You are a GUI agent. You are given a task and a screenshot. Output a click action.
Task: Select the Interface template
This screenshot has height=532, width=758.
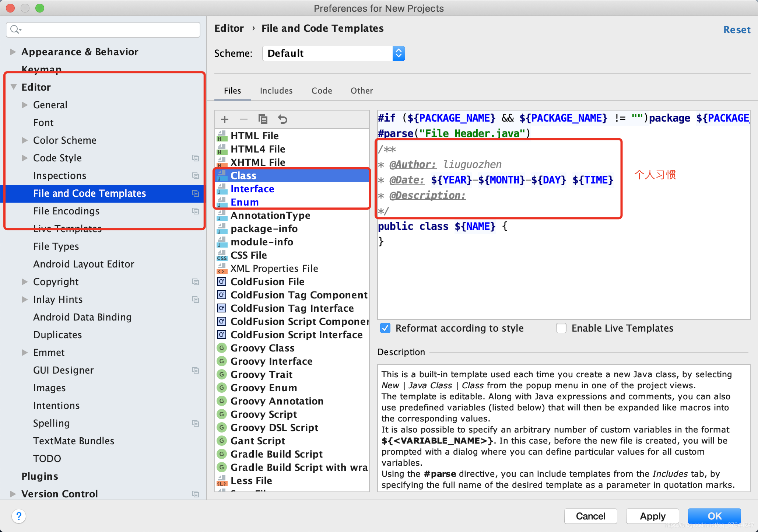pos(292,189)
